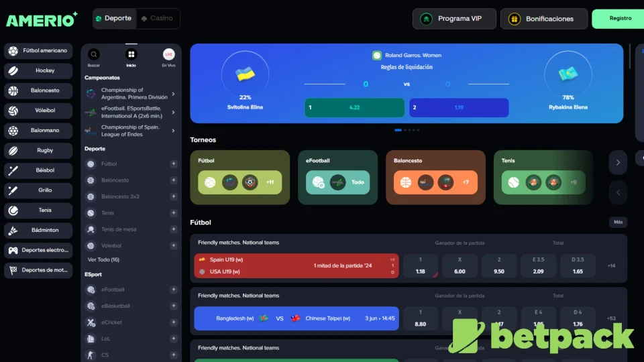Screen dimensions: 644x362
Task: Open the Ver Todo (16) link
Action: point(103,259)
